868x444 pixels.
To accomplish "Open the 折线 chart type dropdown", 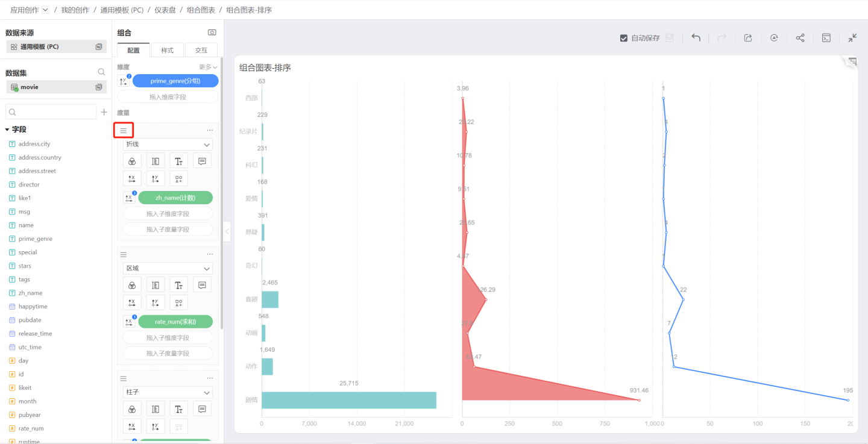I will [168, 145].
